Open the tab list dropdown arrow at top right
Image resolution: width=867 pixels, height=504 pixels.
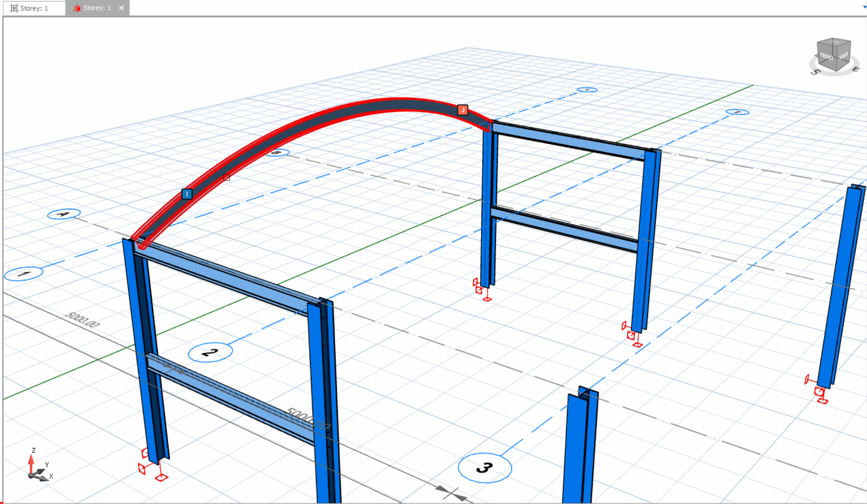click(x=864, y=7)
